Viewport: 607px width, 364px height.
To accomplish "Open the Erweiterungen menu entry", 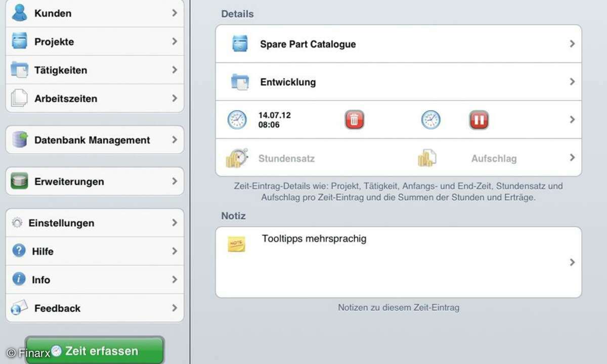I will point(95,181).
